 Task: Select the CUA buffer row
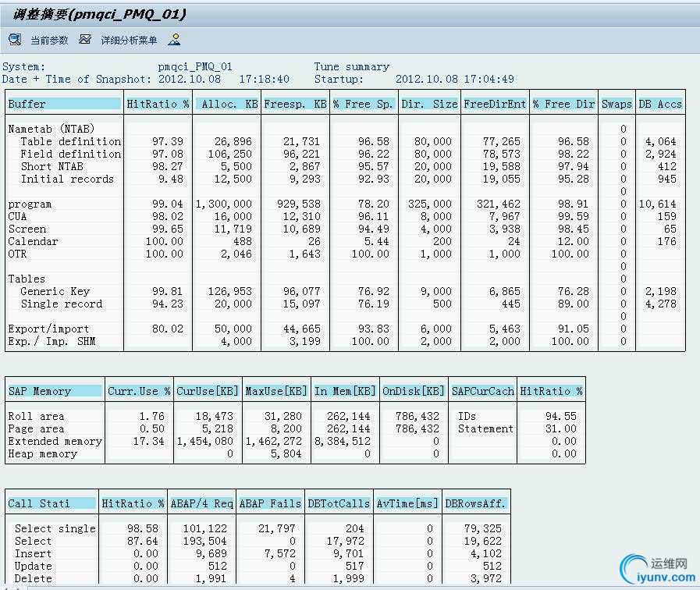[345, 216]
